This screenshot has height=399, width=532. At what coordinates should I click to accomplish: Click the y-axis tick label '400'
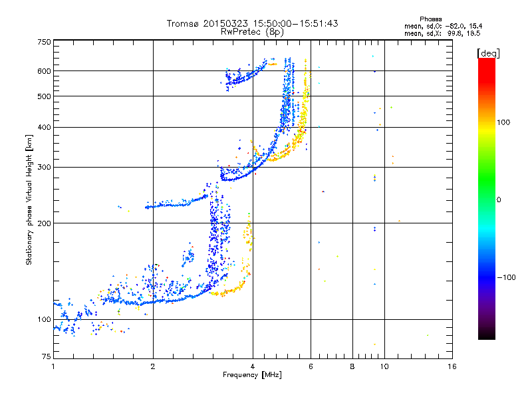44,127
